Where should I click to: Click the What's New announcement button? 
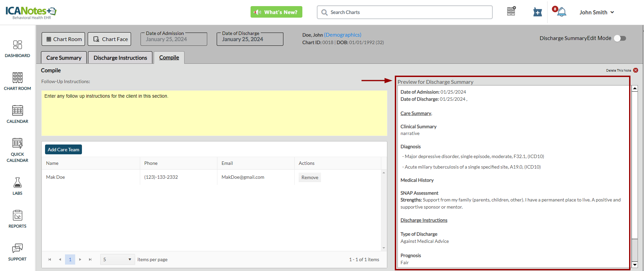(276, 12)
